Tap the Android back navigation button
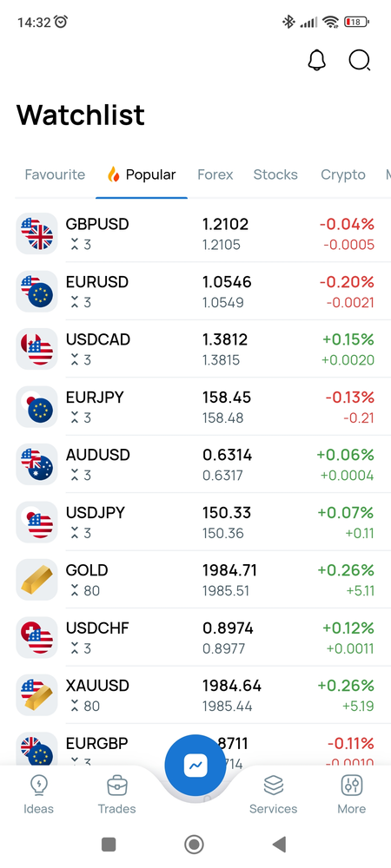391x868 pixels. point(279,845)
